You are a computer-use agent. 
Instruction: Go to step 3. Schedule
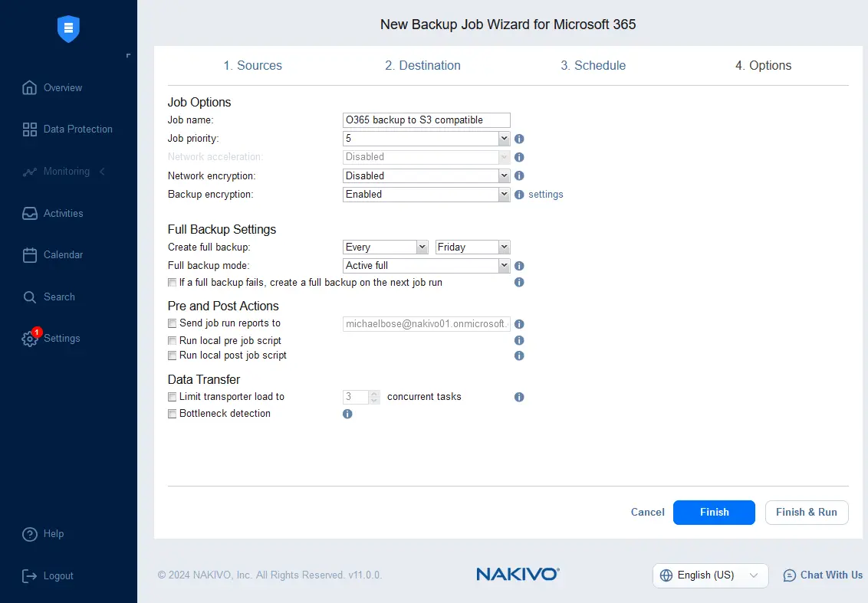pyautogui.click(x=593, y=65)
